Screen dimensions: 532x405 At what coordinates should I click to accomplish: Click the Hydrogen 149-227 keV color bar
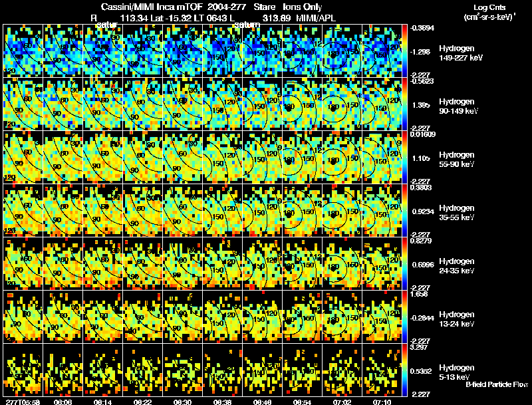tap(404, 51)
